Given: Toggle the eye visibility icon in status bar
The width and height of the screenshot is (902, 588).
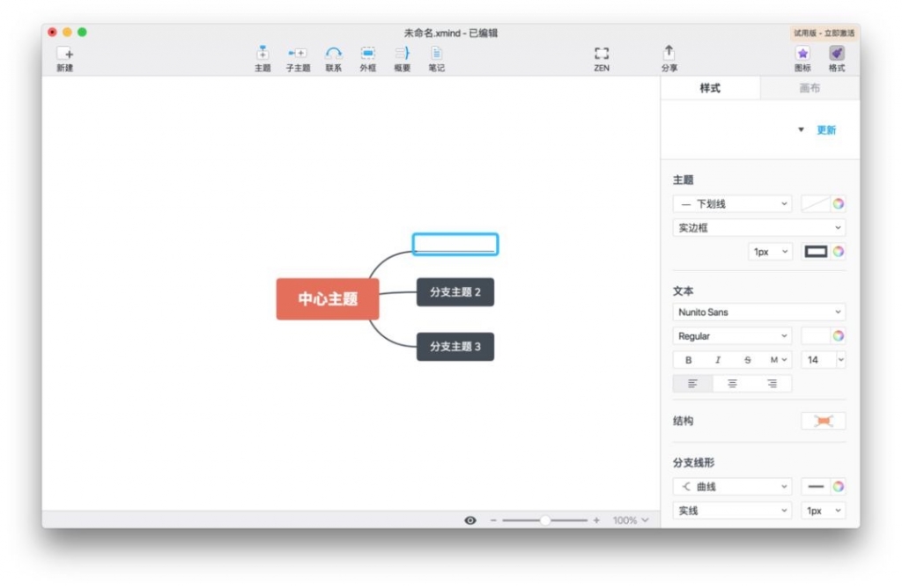Looking at the screenshot, I should pos(470,520).
